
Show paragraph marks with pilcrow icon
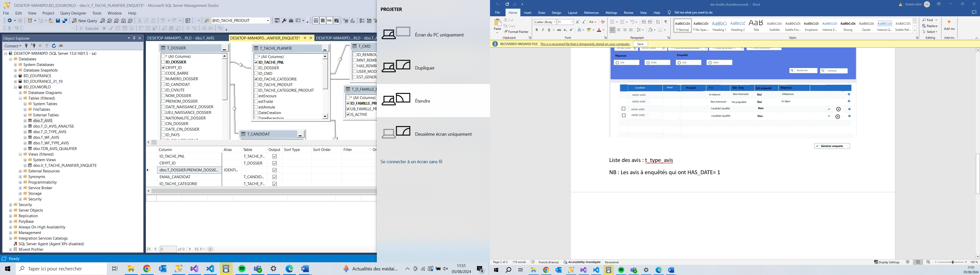pos(666,22)
